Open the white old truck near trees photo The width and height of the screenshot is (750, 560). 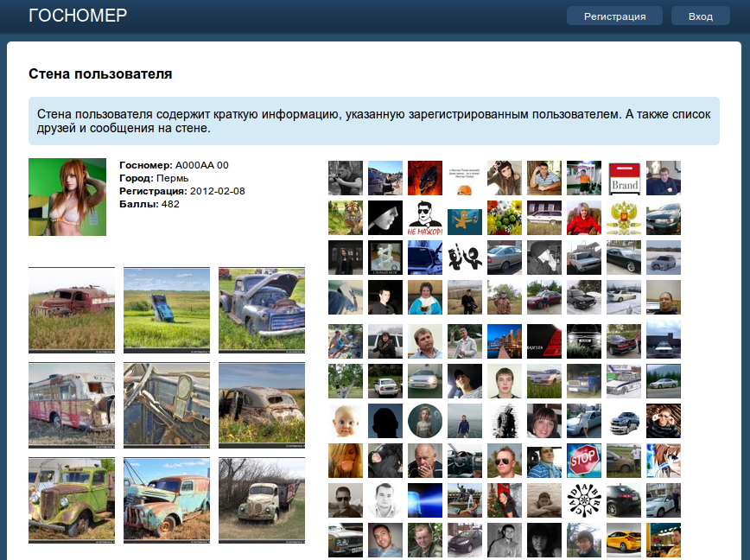coord(262,500)
